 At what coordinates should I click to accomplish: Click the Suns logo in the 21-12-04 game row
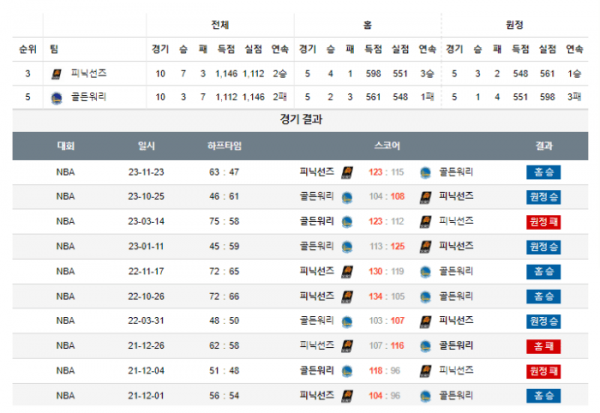point(425,371)
